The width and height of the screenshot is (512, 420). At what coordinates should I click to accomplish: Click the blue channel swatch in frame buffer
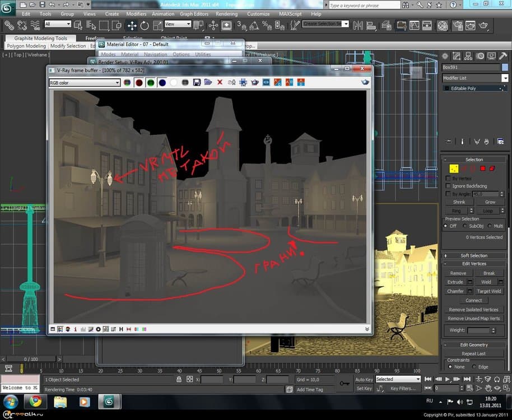pos(162,82)
